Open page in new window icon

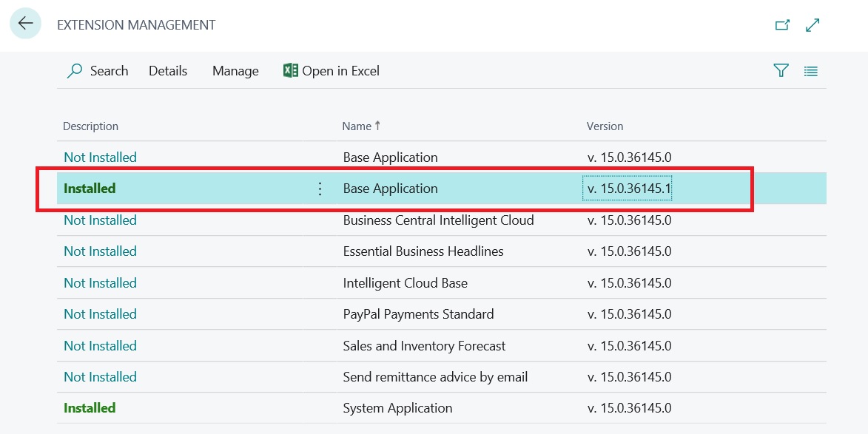click(x=782, y=25)
